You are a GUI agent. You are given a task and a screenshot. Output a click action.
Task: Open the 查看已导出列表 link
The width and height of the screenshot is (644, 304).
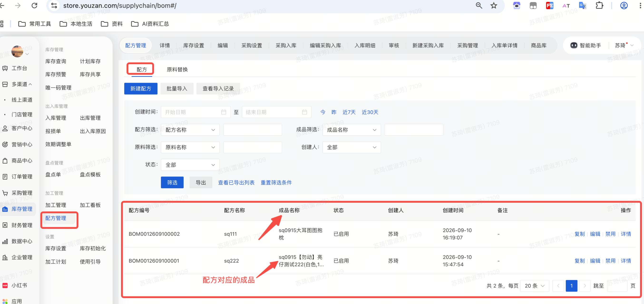pos(236,182)
